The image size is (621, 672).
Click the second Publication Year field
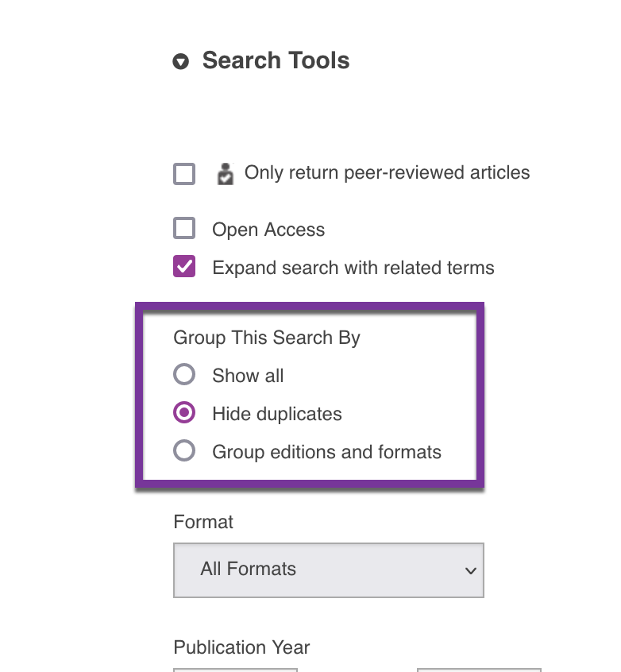point(479,670)
